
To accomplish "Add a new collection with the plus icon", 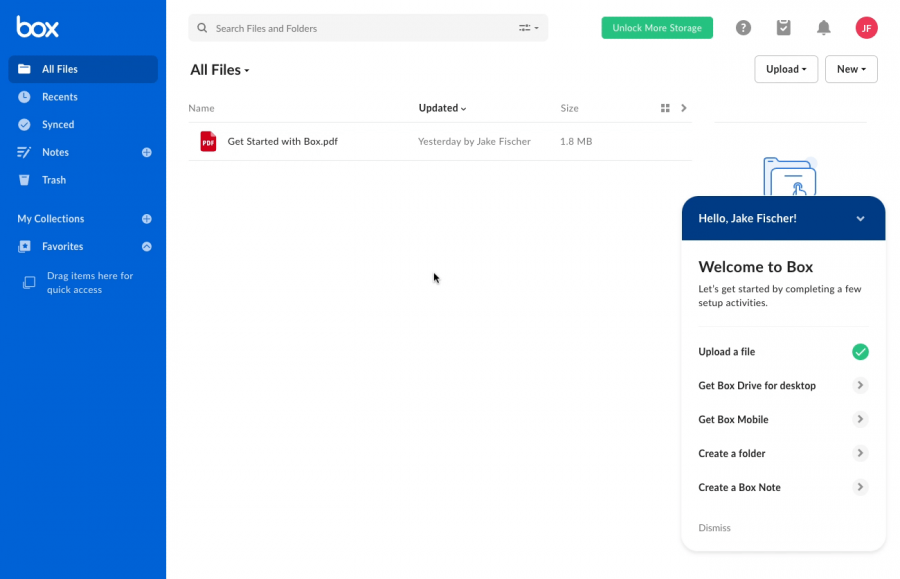I will click(x=147, y=218).
